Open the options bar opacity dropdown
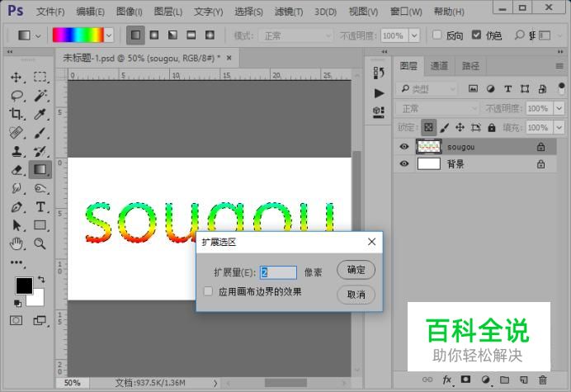Screen dimensions: 571x392 414,35
